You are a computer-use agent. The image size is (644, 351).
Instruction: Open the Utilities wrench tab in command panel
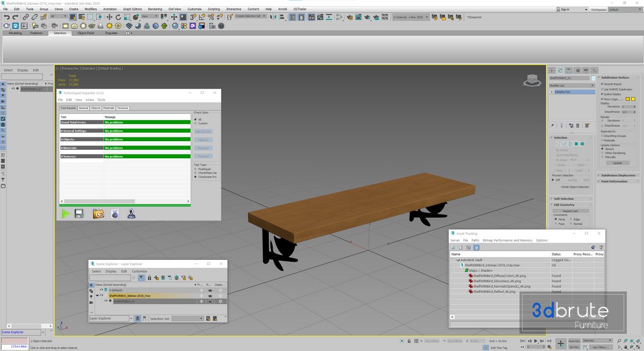click(x=594, y=70)
